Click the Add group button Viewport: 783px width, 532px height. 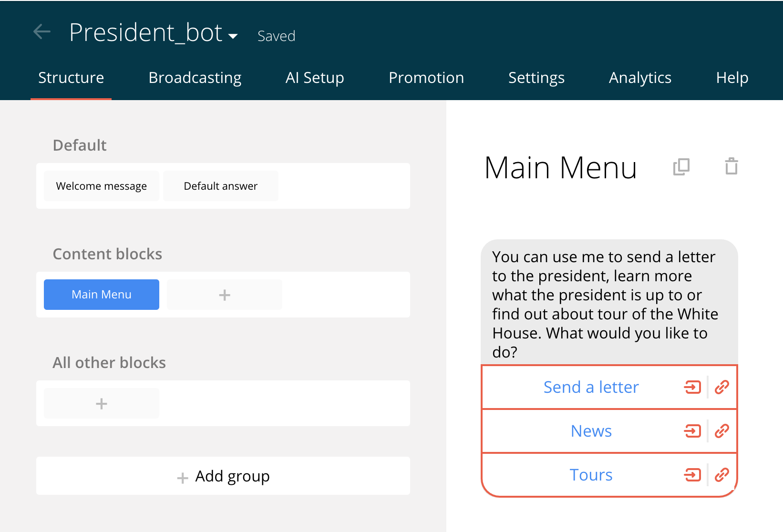point(223,476)
